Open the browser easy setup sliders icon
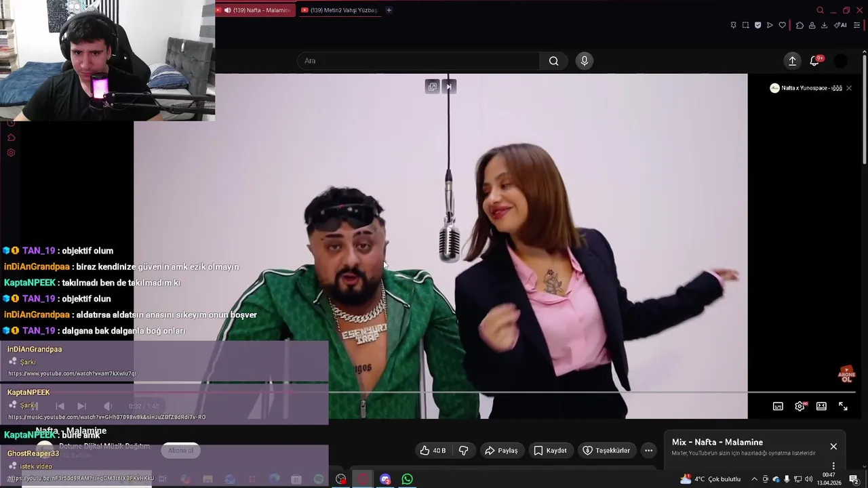The width and height of the screenshot is (868, 488). tap(856, 25)
